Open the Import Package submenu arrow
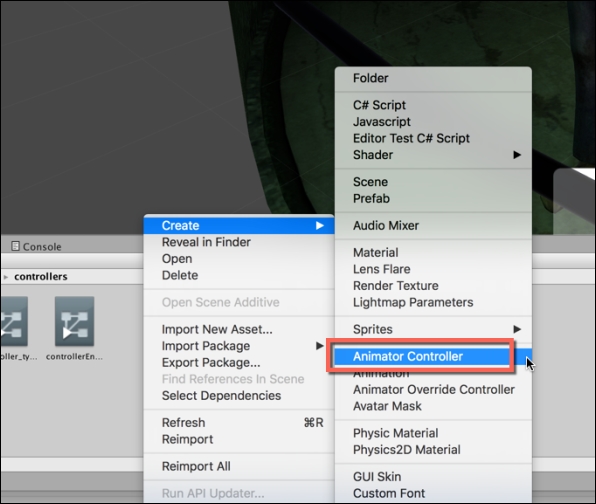Viewport: 596px width, 504px height. pyautogui.click(x=320, y=346)
